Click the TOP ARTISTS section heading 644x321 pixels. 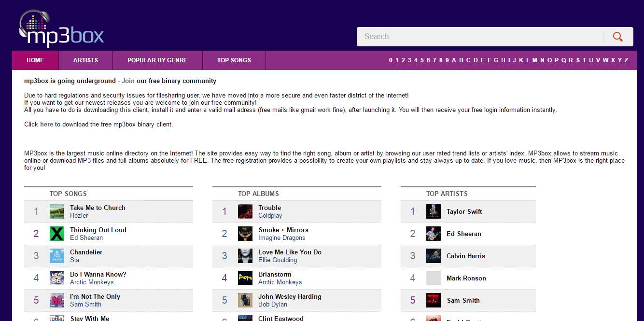coord(447,194)
